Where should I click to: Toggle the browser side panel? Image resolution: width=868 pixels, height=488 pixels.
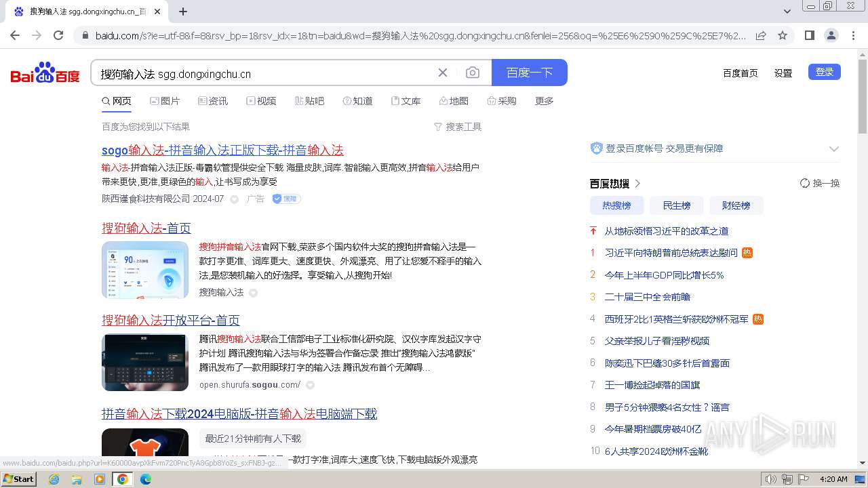(x=809, y=35)
